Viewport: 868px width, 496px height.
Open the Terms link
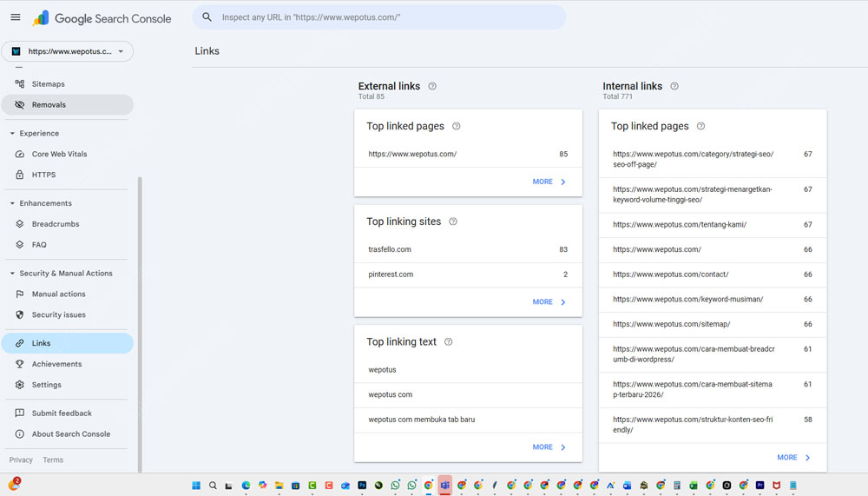coord(53,460)
